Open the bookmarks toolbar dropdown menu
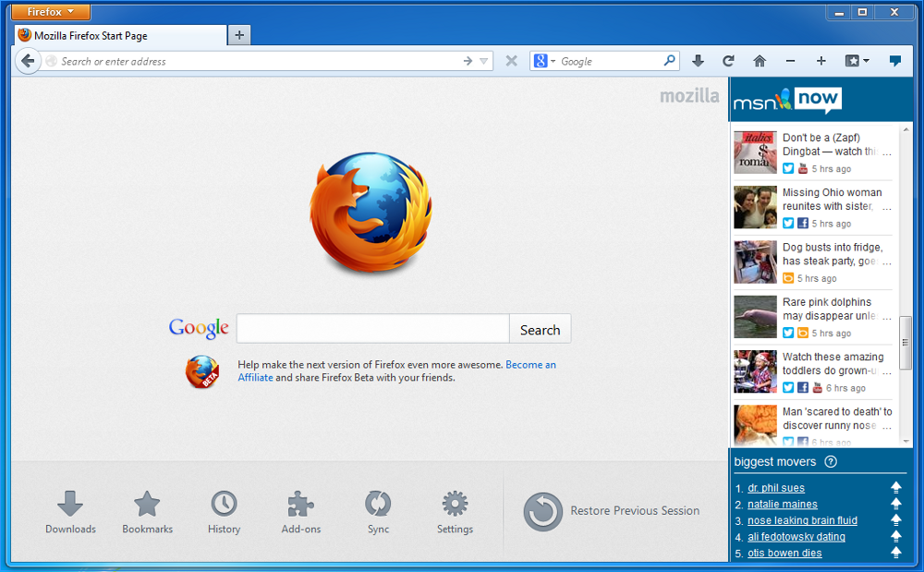 [857, 61]
